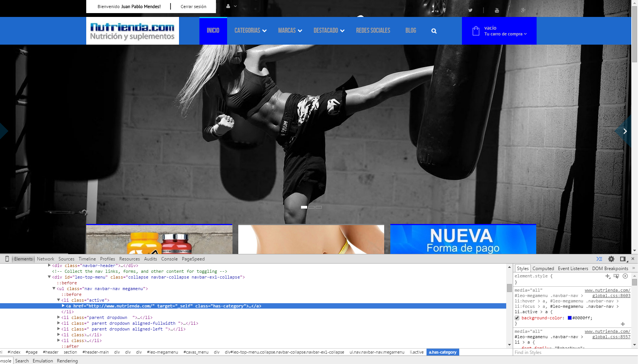Toggle element state icon in Styles
The image size is (639, 364).
[616, 276]
